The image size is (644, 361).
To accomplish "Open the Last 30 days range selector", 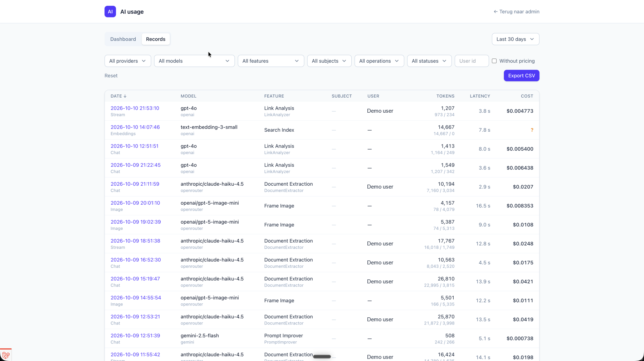I will [x=515, y=39].
